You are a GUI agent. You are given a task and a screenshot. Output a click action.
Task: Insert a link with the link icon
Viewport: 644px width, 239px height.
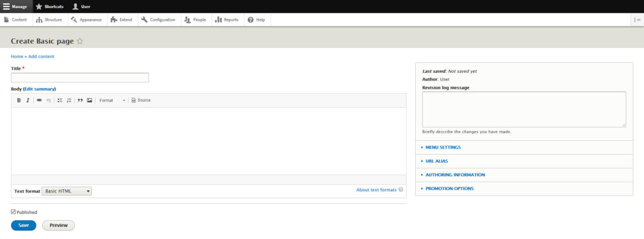point(39,100)
